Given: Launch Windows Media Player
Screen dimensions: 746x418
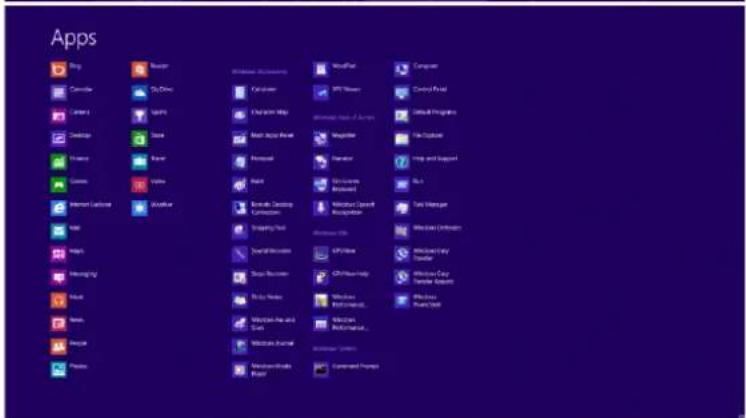Looking at the screenshot, I should 262,369.
